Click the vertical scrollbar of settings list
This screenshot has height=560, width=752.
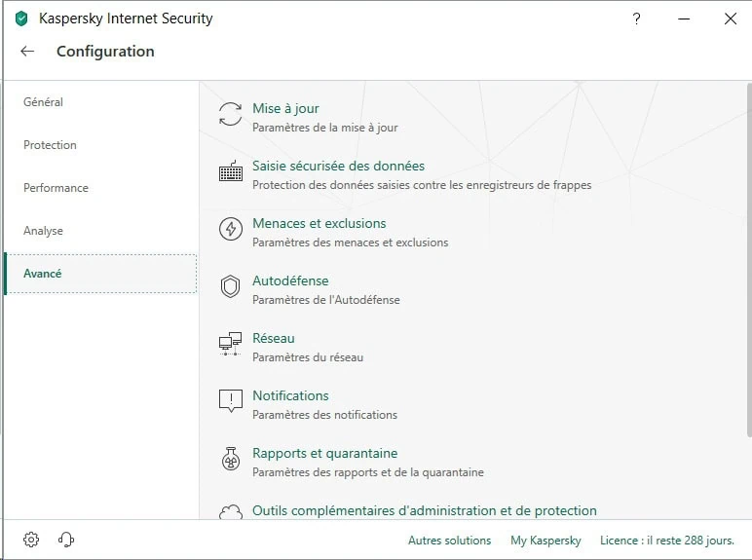coord(747,263)
